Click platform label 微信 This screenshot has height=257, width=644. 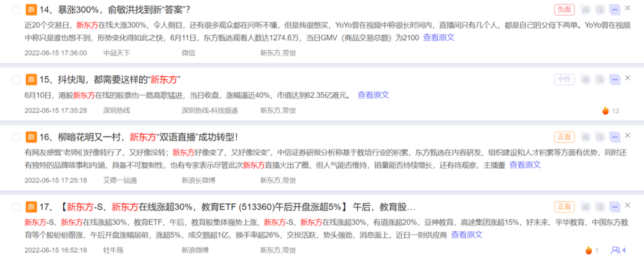[x=188, y=53]
